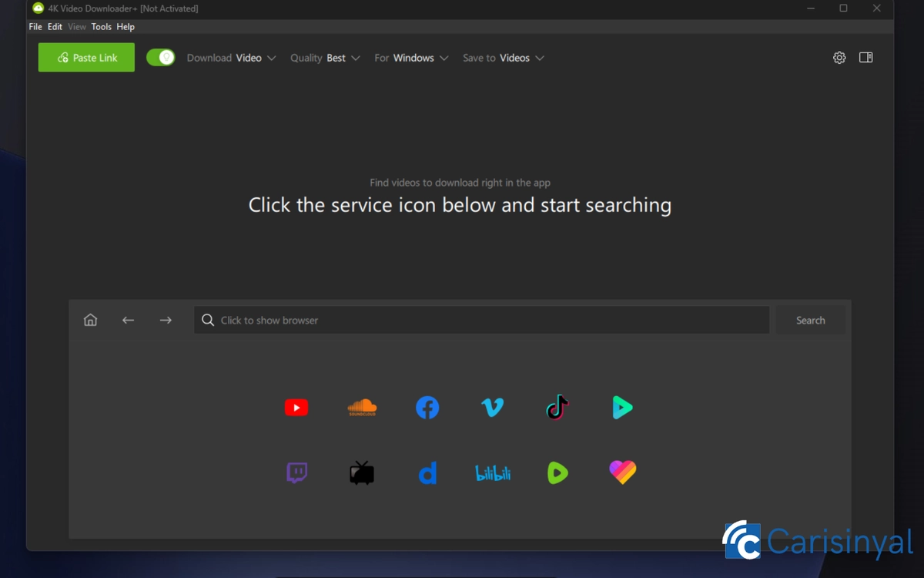Select the black television service icon
This screenshot has width=924, height=578.
point(362,472)
